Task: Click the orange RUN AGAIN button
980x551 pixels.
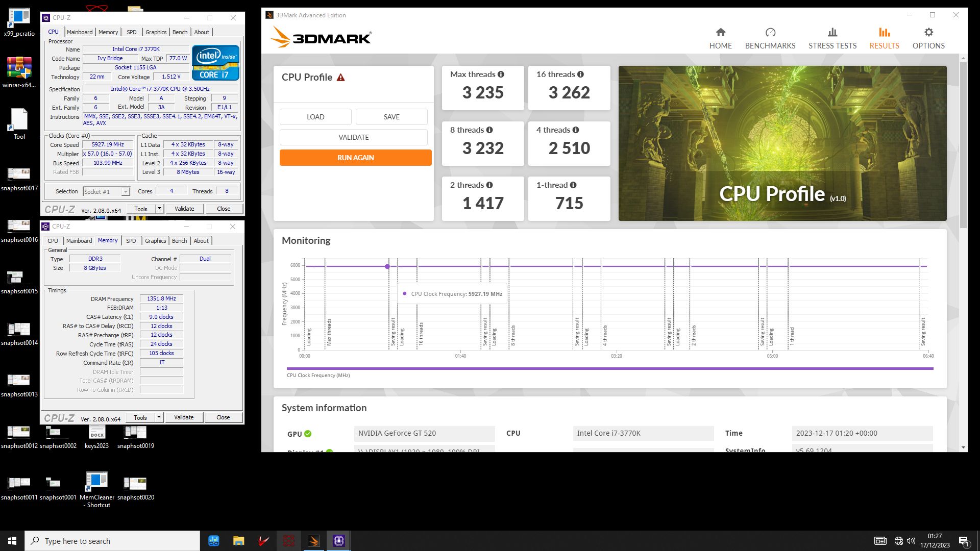Action: pyautogui.click(x=356, y=158)
